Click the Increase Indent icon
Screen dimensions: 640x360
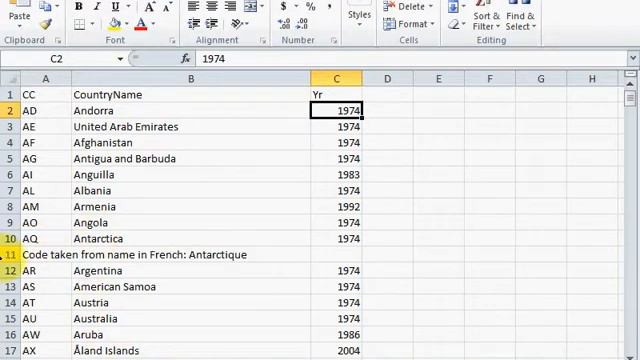[212, 24]
